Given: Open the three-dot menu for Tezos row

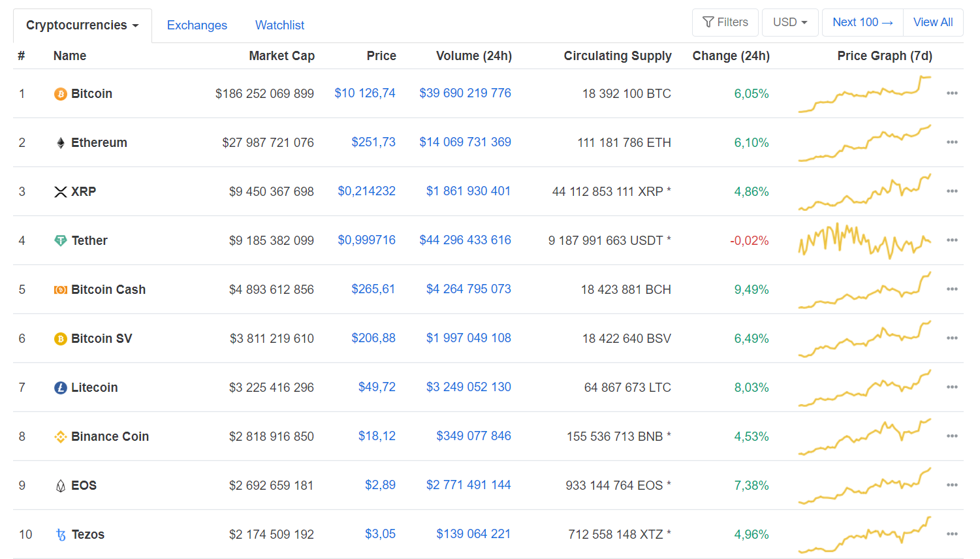Looking at the screenshot, I should point(952,534).
